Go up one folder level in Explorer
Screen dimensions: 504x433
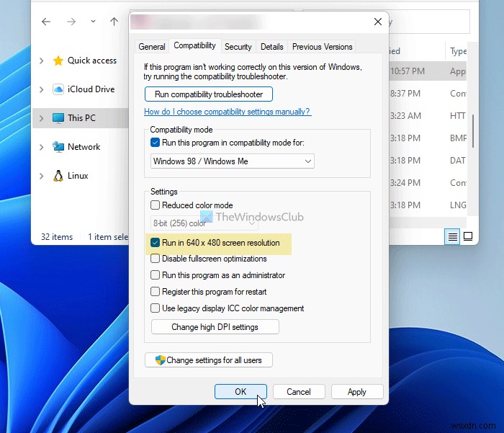point(114,22)
